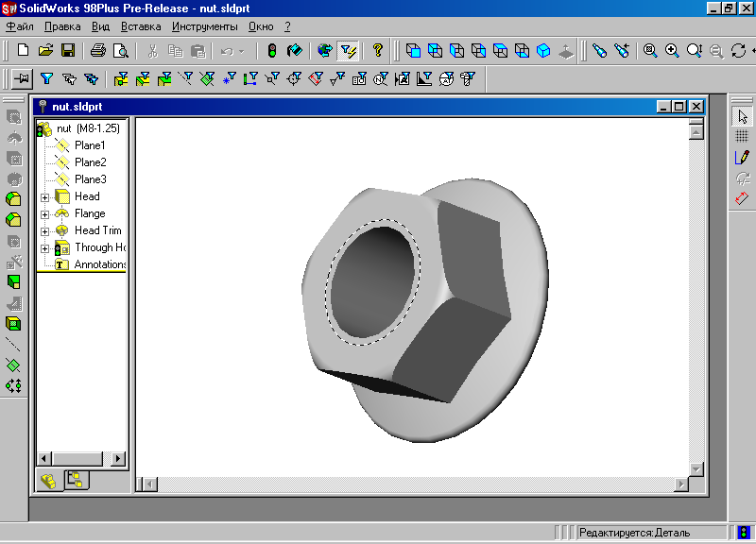This screenshot has height=544, width=756.
Task: Click the green diamond Plane icon
Action: point(13,365)
